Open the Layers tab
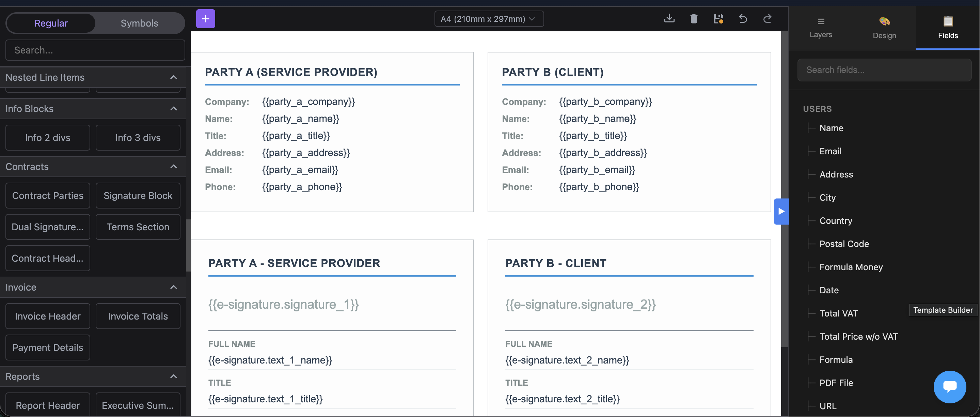The height and width of the screenshot is (417, 980). (821, 27)
